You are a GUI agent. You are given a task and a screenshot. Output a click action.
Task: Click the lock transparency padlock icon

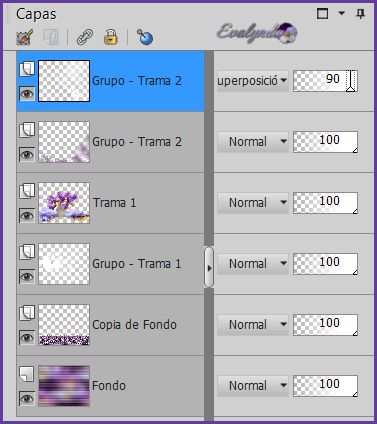pos(111,37)
